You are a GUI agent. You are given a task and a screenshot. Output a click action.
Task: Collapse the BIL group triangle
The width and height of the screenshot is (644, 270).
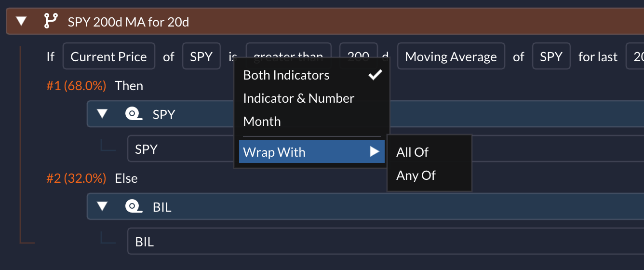pos(102,206)
